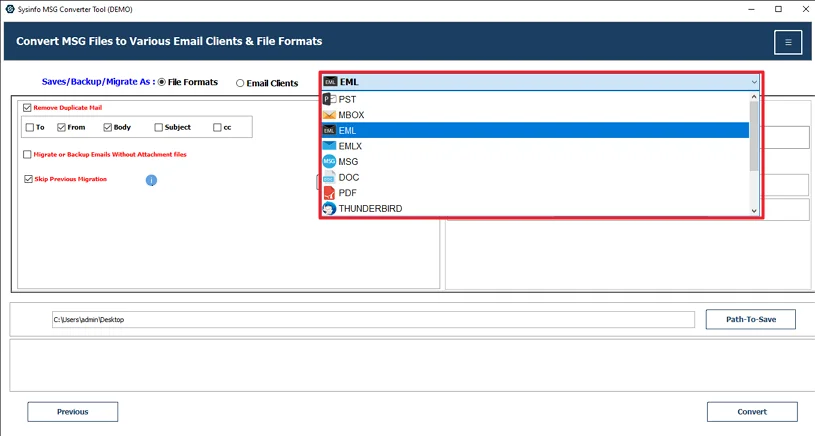The width and height of the screenshot is (815, 436).
Task: Select the Email Clients radio button
Action: tap(240, 83)
